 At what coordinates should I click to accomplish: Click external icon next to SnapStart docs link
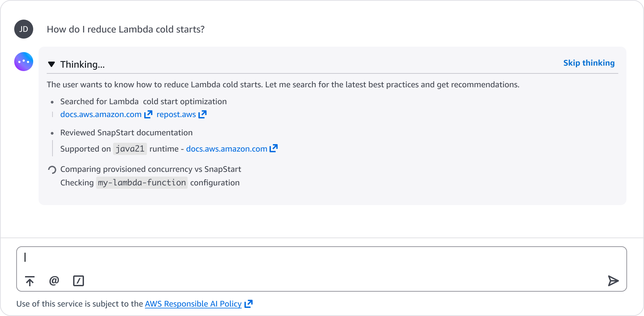point(274,149)
